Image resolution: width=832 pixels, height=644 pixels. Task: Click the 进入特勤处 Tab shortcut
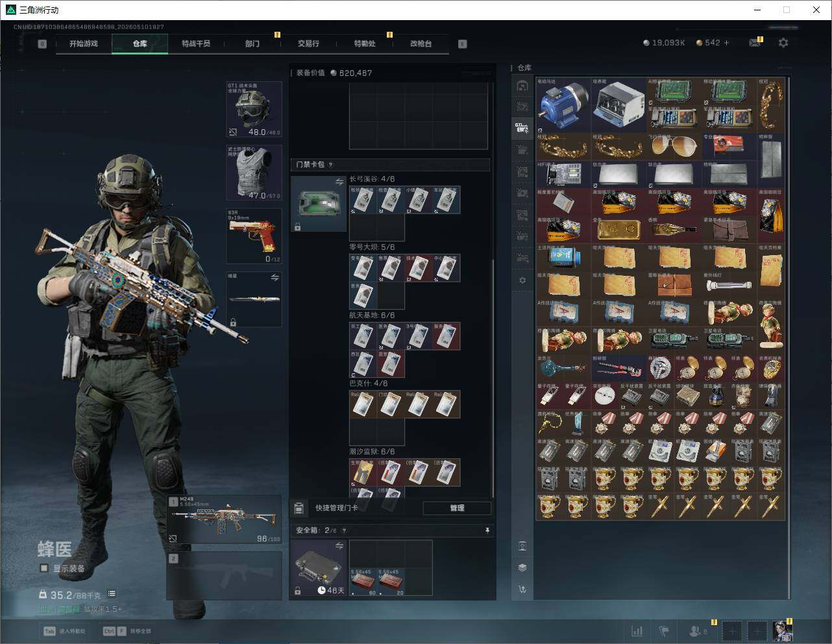[64, 631]
